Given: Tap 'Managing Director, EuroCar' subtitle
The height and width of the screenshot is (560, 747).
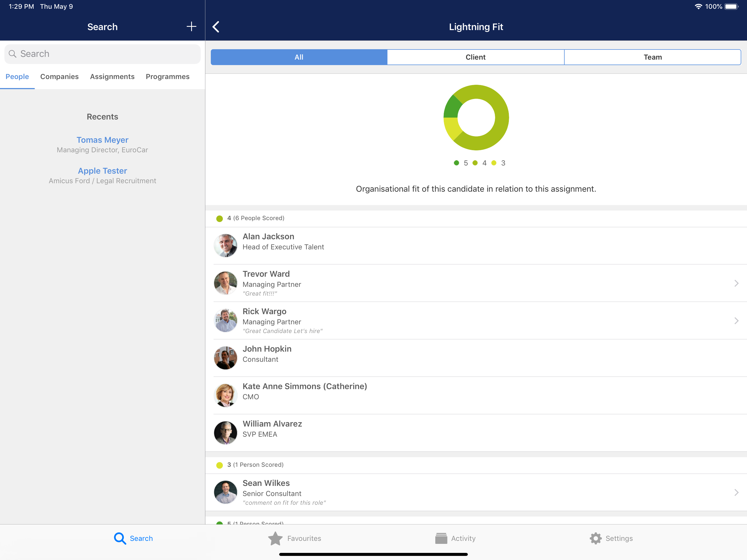Looking at the screenshot, I should tap(102, 150).
